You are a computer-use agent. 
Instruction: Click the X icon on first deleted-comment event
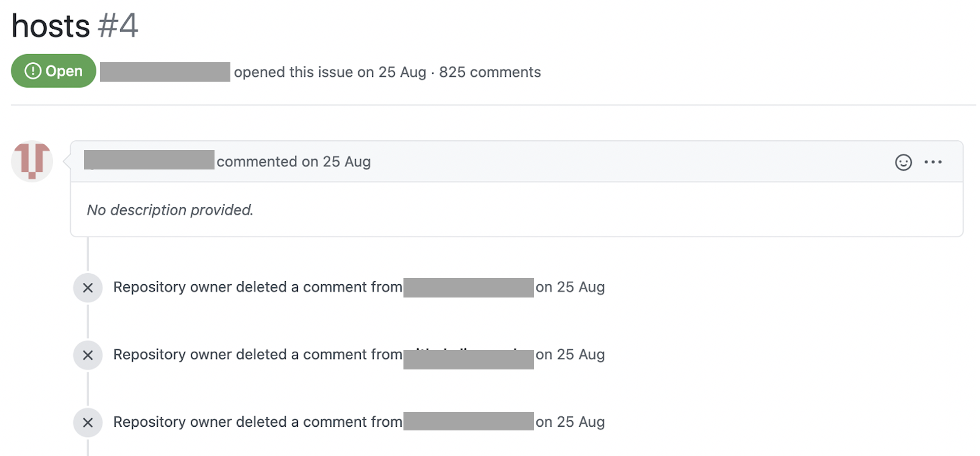click(88, 288)
